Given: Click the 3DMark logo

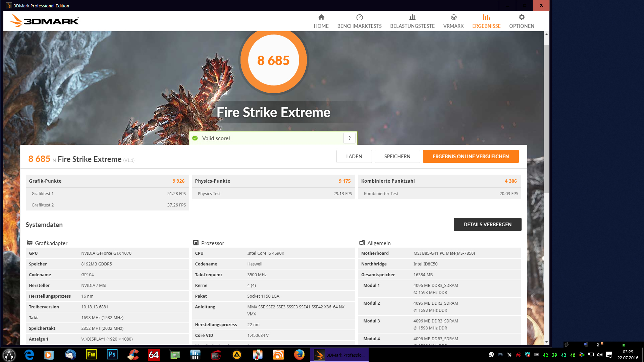Looking at the screenshot, I should pyautogui.click(x=44, y=21).
